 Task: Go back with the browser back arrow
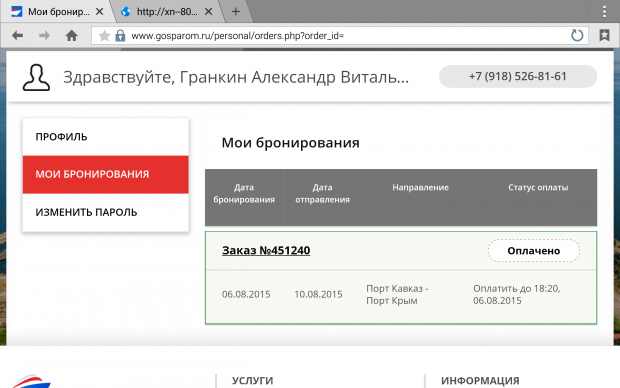click(x=17, y=36)
